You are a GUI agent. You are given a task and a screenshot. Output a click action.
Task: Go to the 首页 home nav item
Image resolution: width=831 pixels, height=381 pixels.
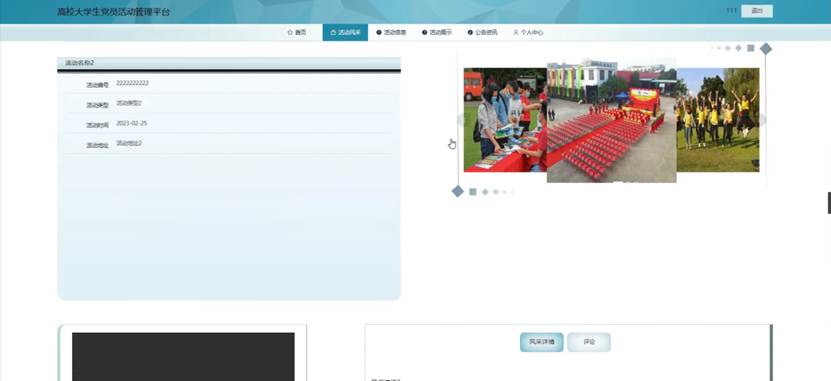click(297, 32)
